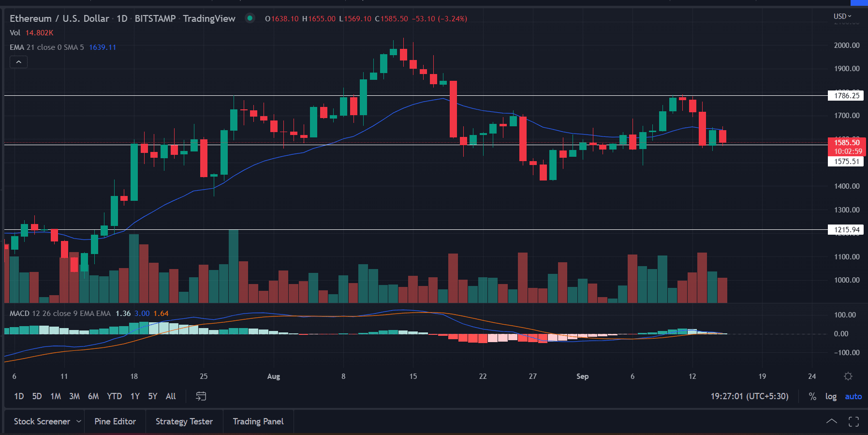Open the USD currency dropdown
This screenshot has height=435, width=868.
(842, 16)
